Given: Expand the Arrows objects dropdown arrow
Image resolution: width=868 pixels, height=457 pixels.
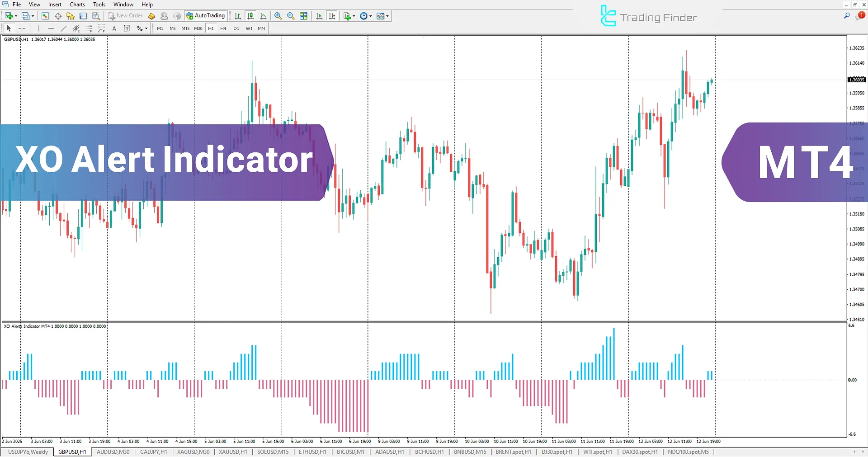Looking at the screenshot, I should click(146, 29).
